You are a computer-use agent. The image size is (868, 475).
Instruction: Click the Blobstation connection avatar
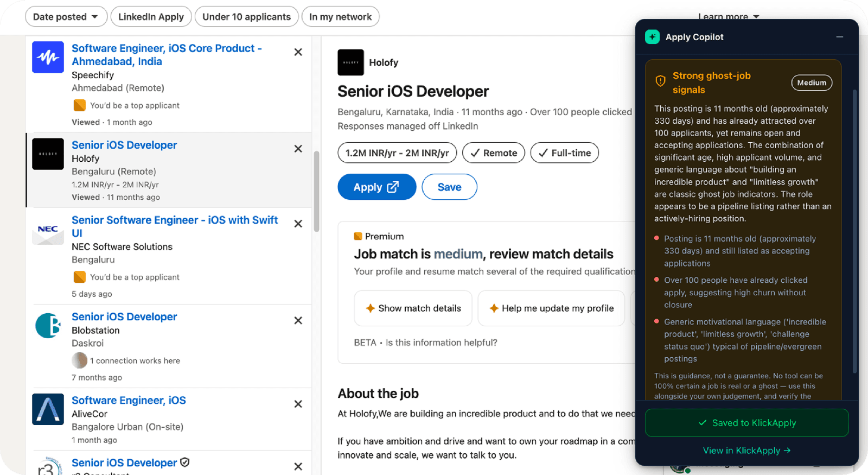(79, 360)
